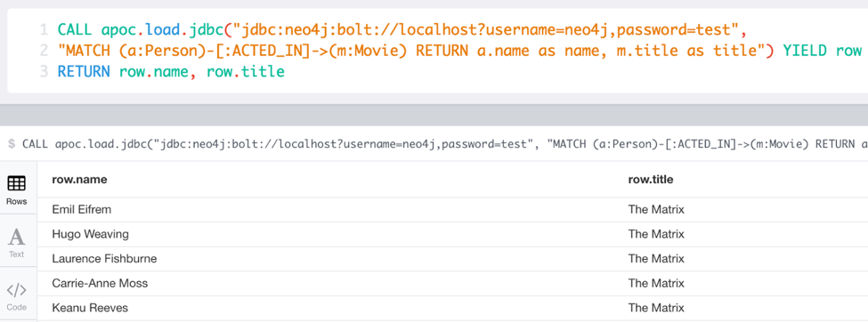Select the Code tab label
868x322 pixels.
tap(16, 307)
